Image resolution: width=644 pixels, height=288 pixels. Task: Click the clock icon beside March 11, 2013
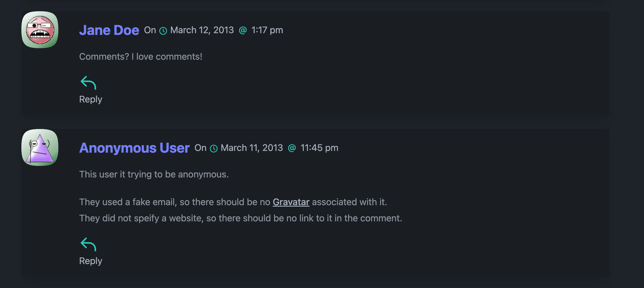point(213,148)
